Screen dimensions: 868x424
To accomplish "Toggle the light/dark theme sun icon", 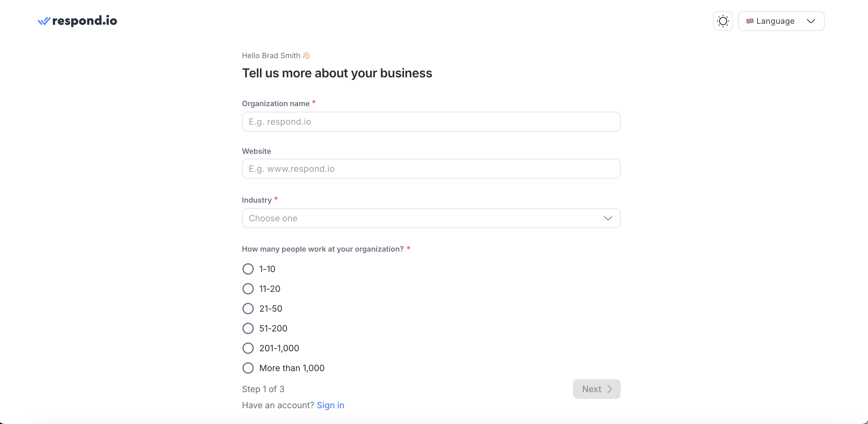I will [x=723, y=21].
